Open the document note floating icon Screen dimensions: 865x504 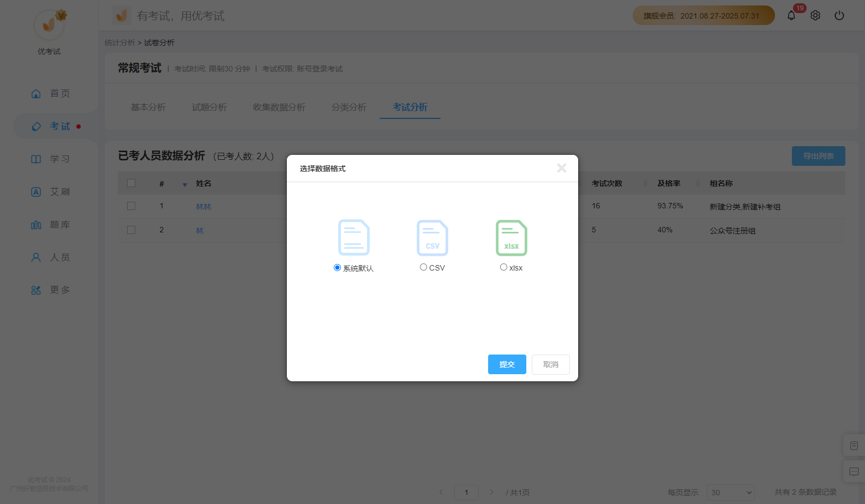click(x=854, y=446)
